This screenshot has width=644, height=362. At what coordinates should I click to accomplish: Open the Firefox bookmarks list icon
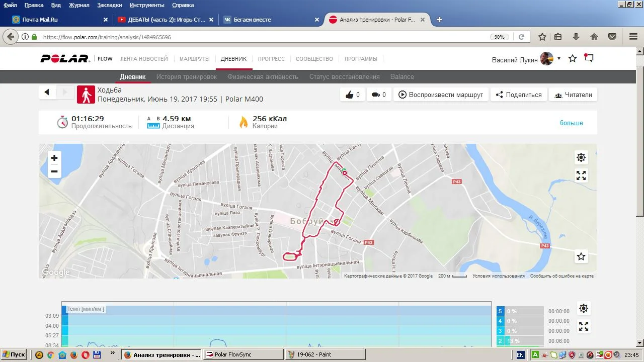click(558, 37)
